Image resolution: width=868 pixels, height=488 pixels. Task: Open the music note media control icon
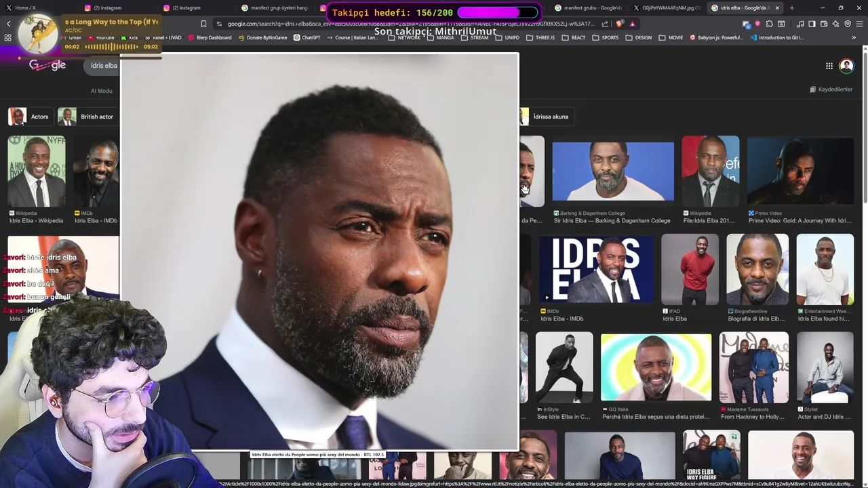(800, 24)
